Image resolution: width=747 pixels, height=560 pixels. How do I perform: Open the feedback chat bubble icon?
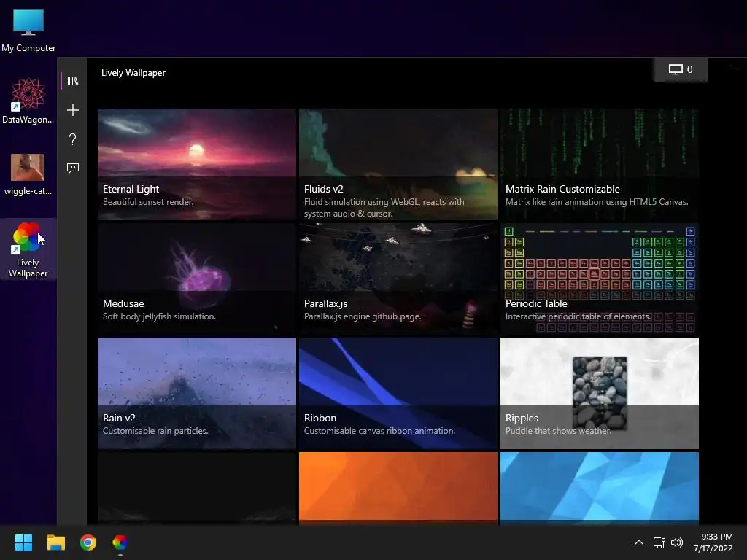72,168
